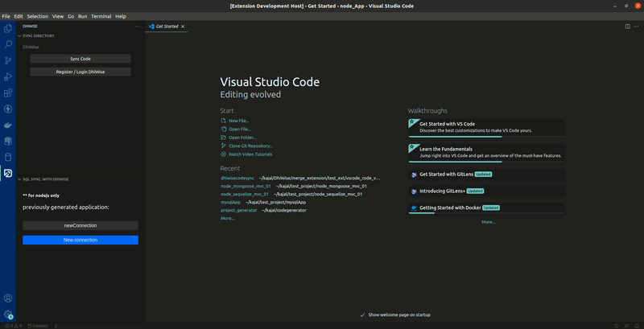Open Getting Started with Docker walkthrough
The image size is (644, 329).
pyautogui.click(x=486, y=208)
